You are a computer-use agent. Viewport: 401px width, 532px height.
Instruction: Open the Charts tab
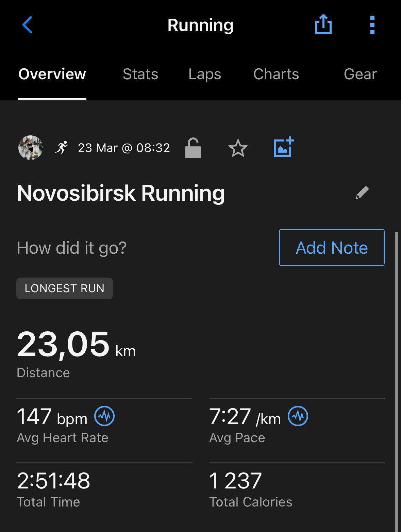click(276, 74)
